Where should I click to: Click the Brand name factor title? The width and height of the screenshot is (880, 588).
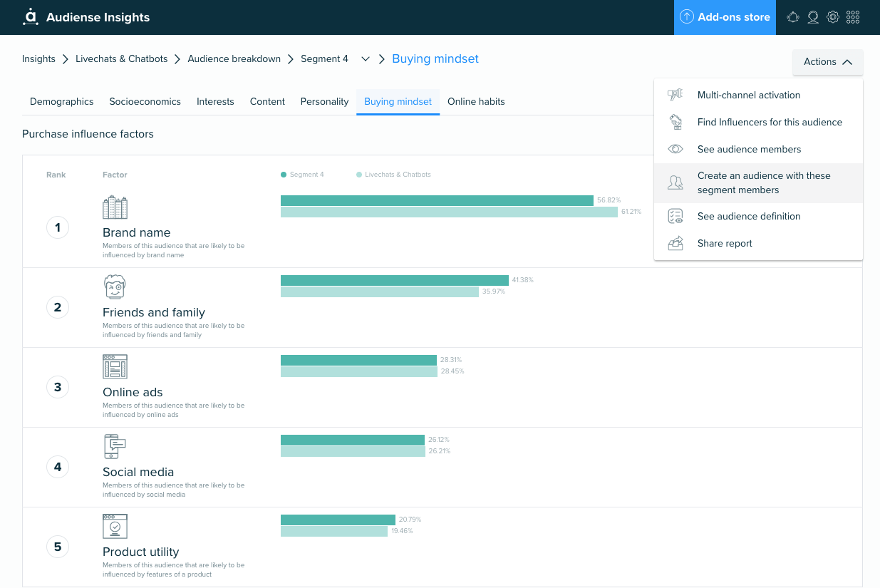137,232
